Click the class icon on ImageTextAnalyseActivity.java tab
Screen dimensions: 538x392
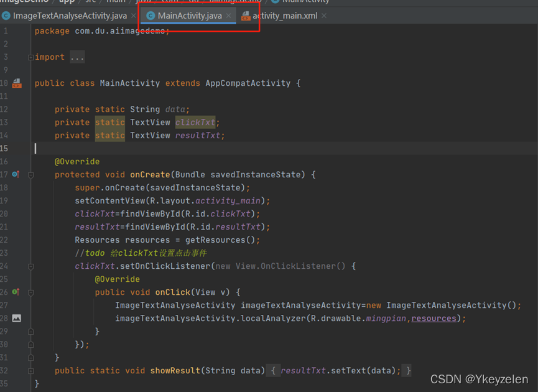pos(6,16)
